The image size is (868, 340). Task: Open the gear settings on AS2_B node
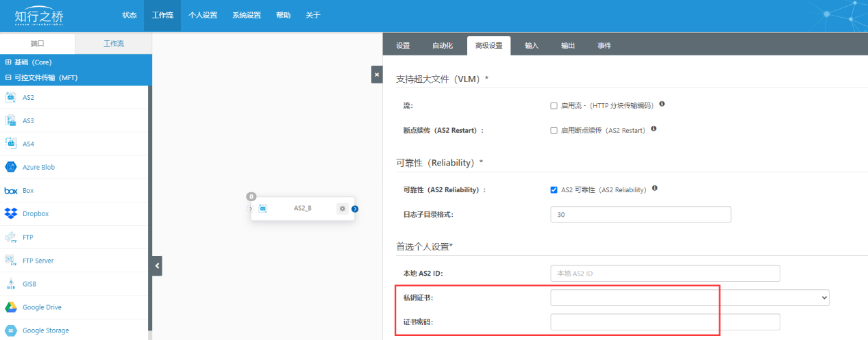coord(342,209)
